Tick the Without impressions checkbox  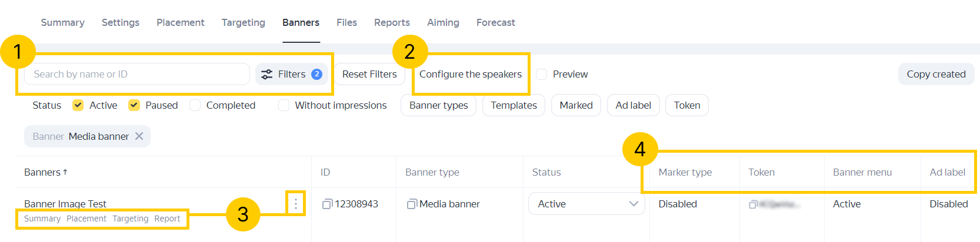tap(284, 105)
